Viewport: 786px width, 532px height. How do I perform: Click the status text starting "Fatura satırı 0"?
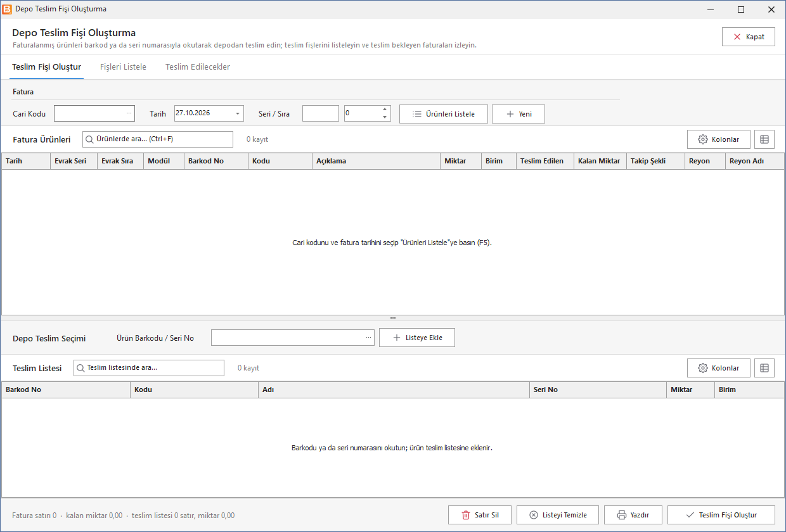tap(124, 516)
